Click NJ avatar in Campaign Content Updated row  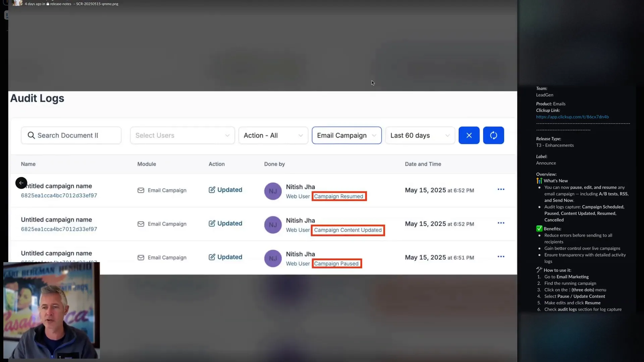273,225
